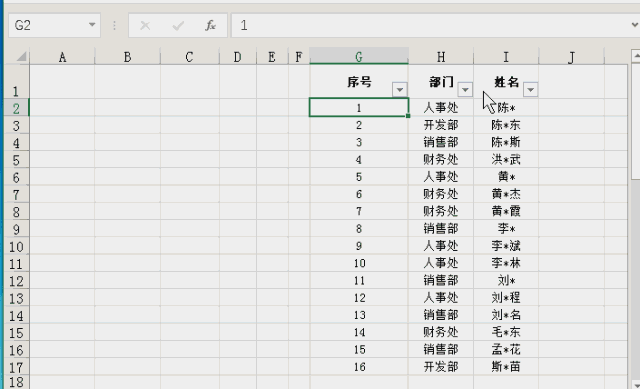Image resolution: width=640 pixels, height=389 pixels.
Task: Select column C header
Action: [x=189, y=57]
